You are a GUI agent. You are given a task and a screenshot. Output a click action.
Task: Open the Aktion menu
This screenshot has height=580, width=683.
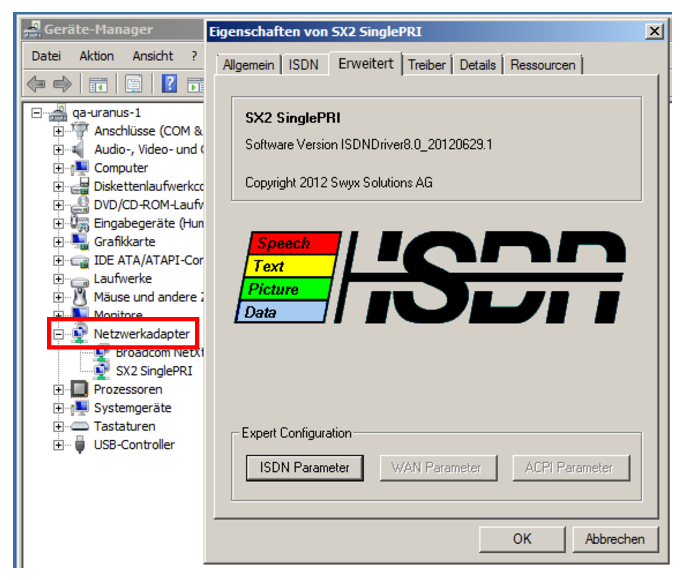point(97,56)
